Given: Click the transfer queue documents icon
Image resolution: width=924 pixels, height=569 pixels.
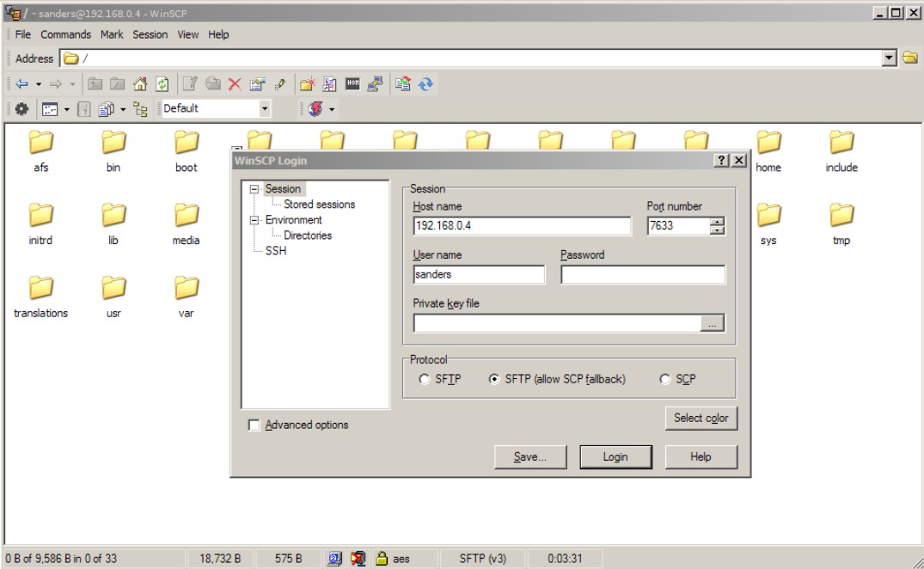Looking at the screenshot, I should point(106,109).
